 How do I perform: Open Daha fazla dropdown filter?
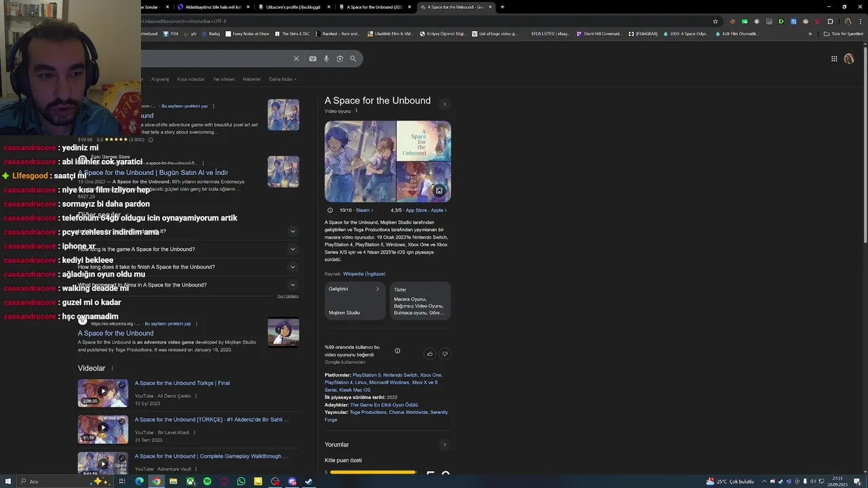[283, 79]
